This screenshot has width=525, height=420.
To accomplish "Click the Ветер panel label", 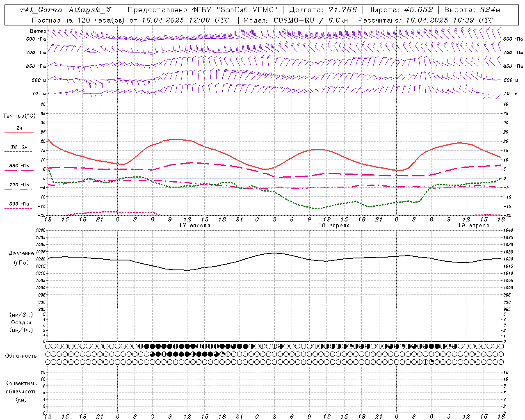I will pos(38,31).
